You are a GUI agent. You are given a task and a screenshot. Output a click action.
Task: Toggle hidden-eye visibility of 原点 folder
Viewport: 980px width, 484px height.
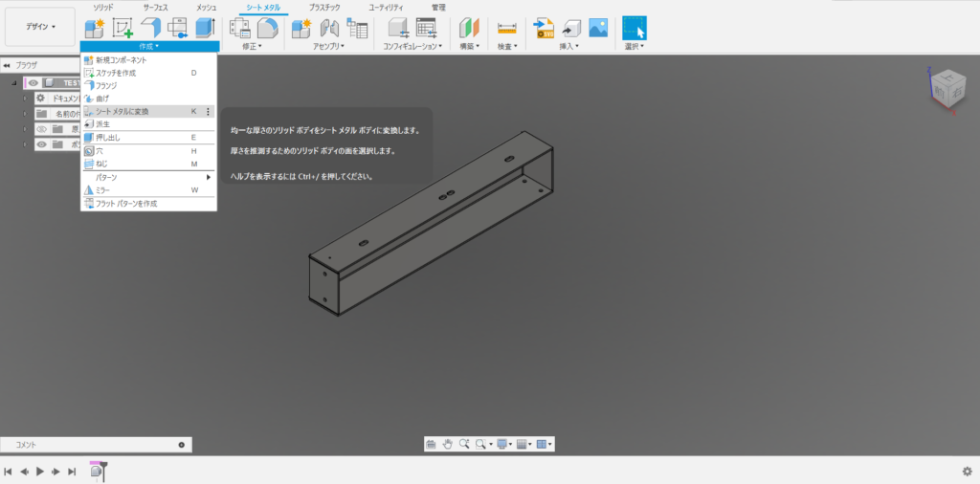(41, 129)
